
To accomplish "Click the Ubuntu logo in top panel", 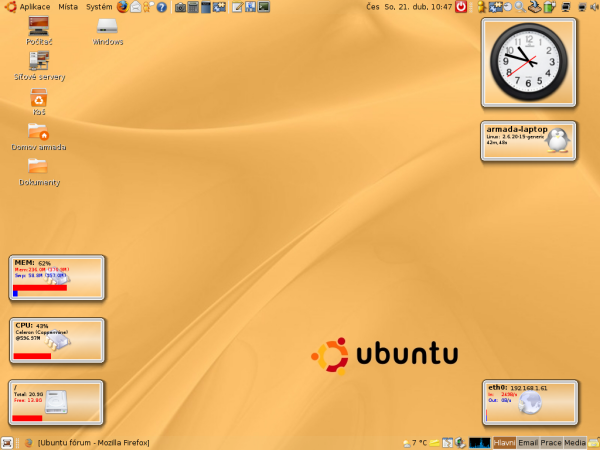I will (x=11, y=7).
